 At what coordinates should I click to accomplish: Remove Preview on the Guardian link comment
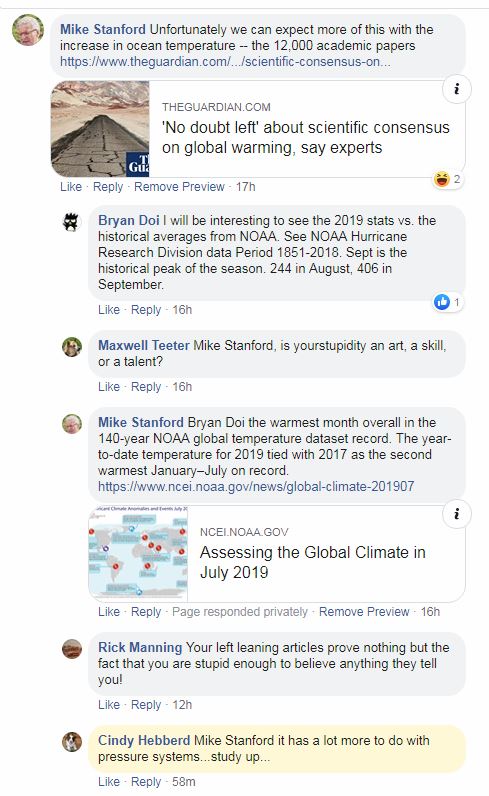click(x=179, y=187)
